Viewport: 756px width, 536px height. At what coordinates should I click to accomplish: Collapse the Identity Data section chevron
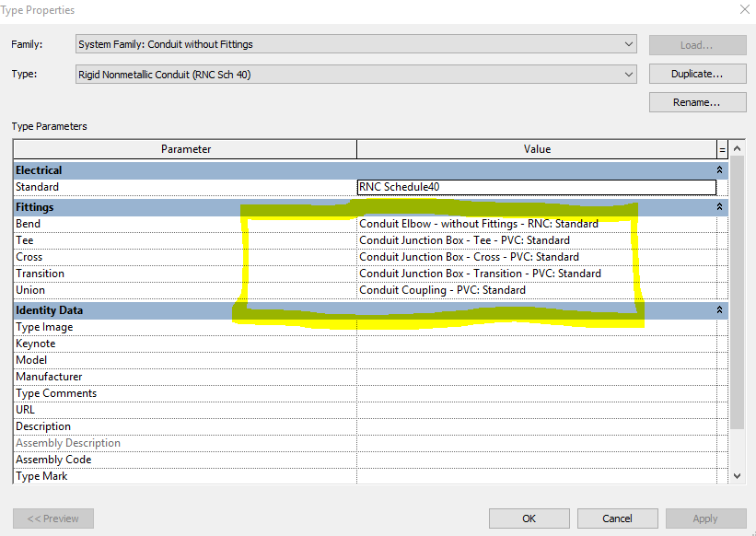[x=719, y=309]
